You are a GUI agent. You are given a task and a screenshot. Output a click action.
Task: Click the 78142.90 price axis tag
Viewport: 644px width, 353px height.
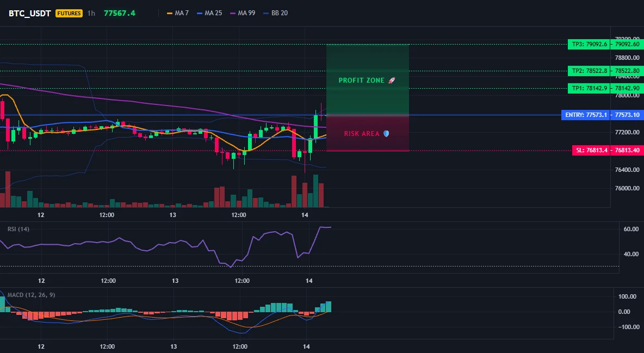click(x=627, y=88)
